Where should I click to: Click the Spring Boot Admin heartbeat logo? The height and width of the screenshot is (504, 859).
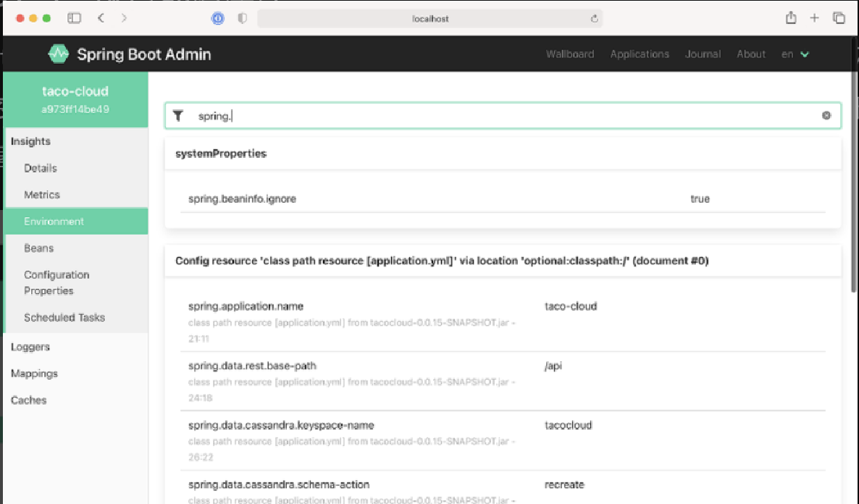(59, 54)
